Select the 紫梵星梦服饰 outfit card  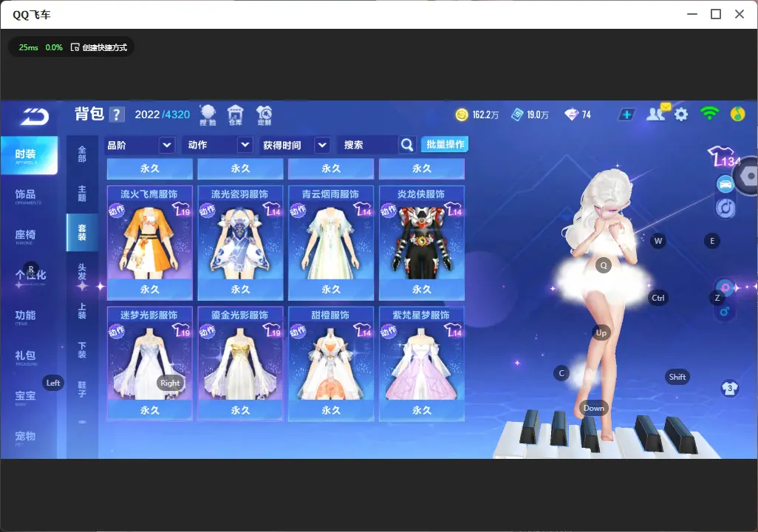[x=422, y=364]
